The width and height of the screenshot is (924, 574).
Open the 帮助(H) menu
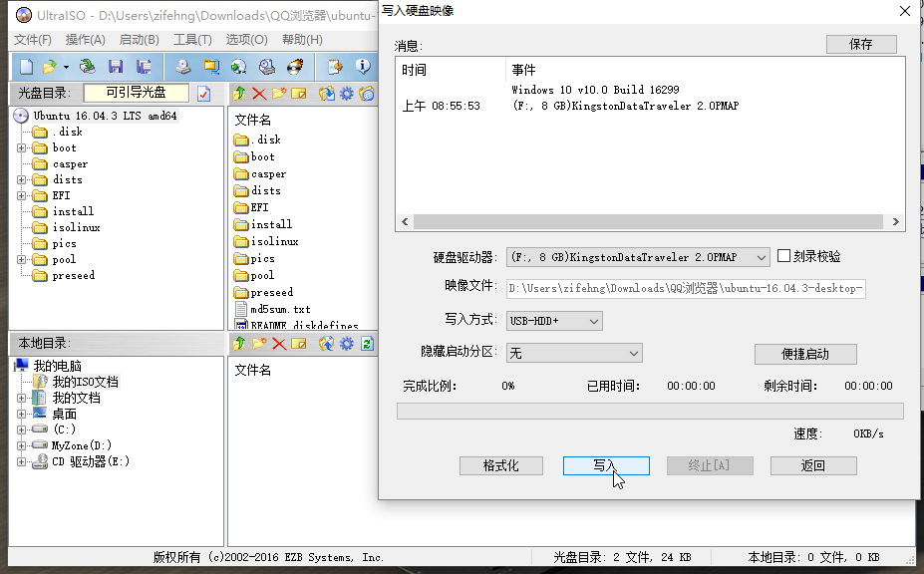tap(302, 40)
